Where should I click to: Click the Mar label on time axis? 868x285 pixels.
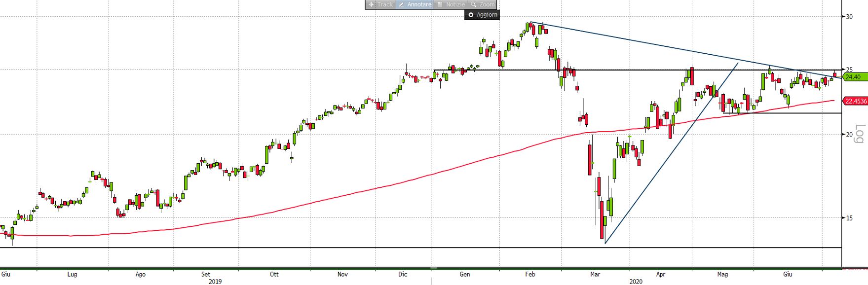(x=595, y=274)
